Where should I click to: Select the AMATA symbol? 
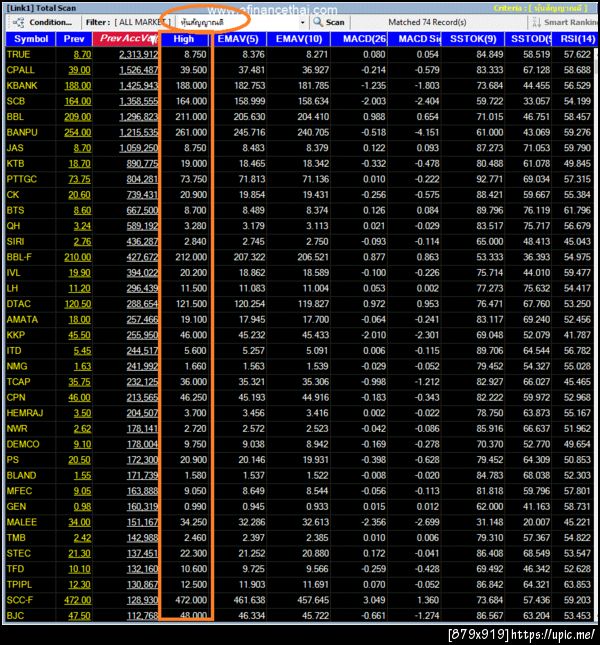(22, 320)
